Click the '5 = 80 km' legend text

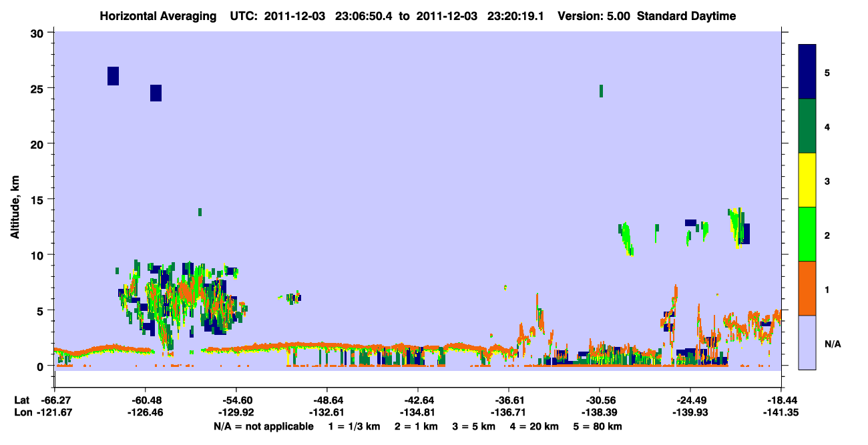(599, 426)
